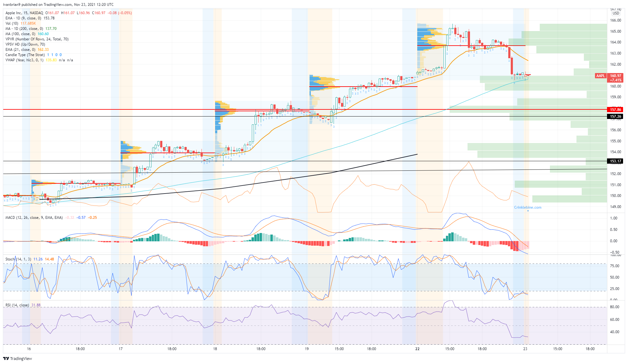Viewport: 628px width, 364px height.
Task: Click the red AAPL symbol price tag
Action: point(600,76)
